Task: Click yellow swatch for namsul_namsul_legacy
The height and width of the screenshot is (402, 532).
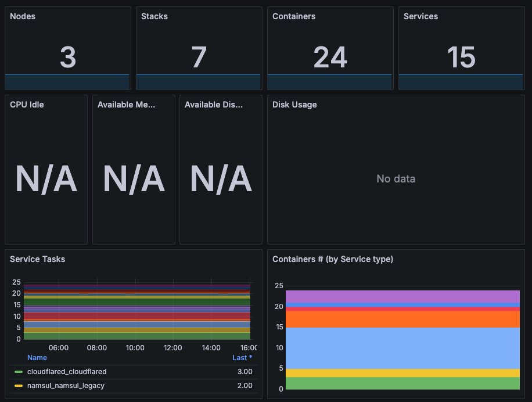Action: [x=19, y=386]
